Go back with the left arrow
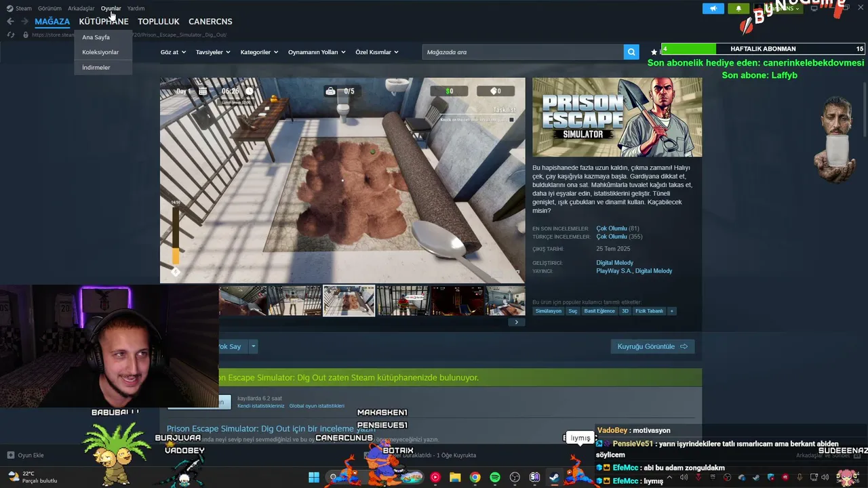Viewport: 868px width, 488px height. coord(10,21)
